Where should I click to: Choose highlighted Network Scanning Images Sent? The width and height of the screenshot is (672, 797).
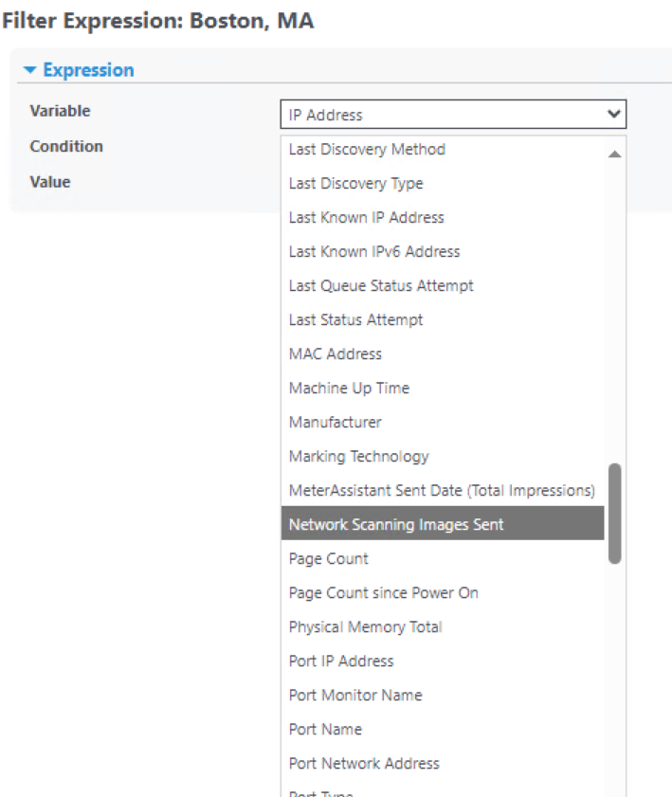point(396,525)
